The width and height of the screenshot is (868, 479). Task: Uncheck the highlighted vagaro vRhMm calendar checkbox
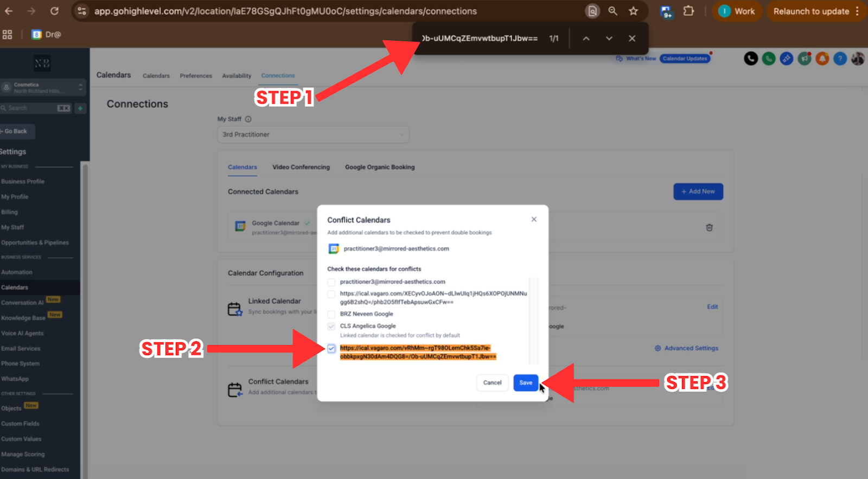coord(331,348)
